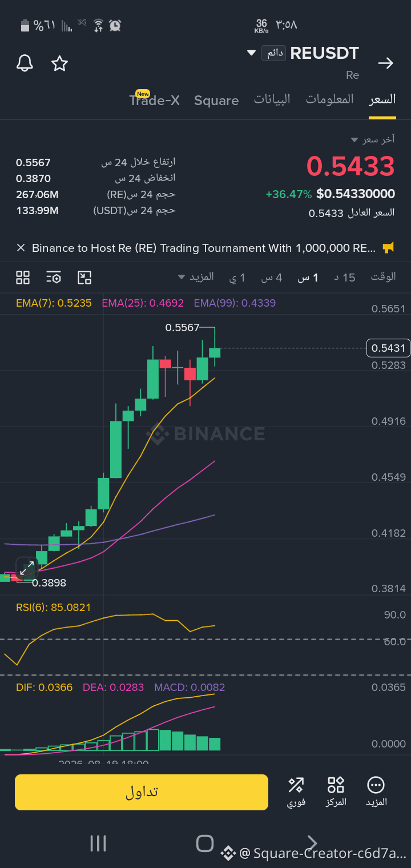This screenshot has width=411, height=868.
Task: Open bottom المزيد more options icon
Action: tap(376, 792)
